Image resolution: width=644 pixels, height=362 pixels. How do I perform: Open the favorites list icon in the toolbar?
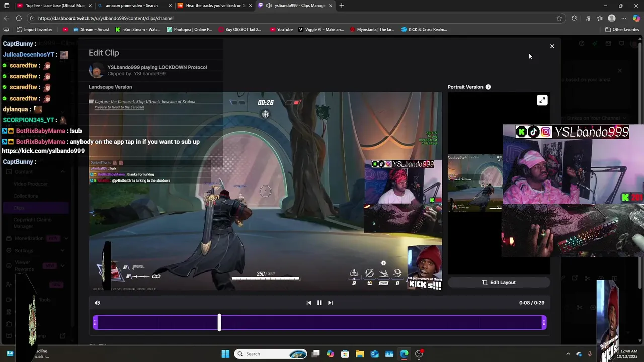pos(599,18)
